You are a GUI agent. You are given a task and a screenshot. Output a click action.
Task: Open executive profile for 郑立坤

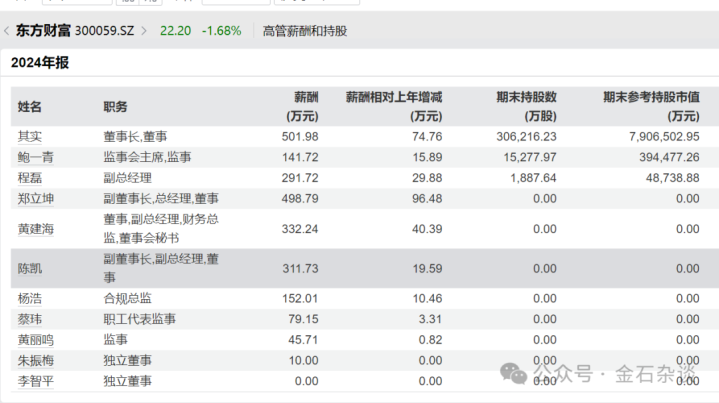[x=36, y=199]
